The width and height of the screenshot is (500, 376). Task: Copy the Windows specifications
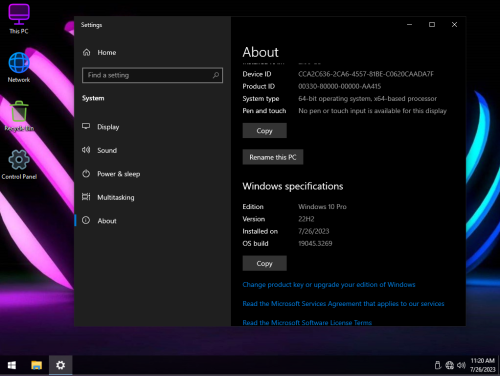pyautogui.click(x=264, y=263)
